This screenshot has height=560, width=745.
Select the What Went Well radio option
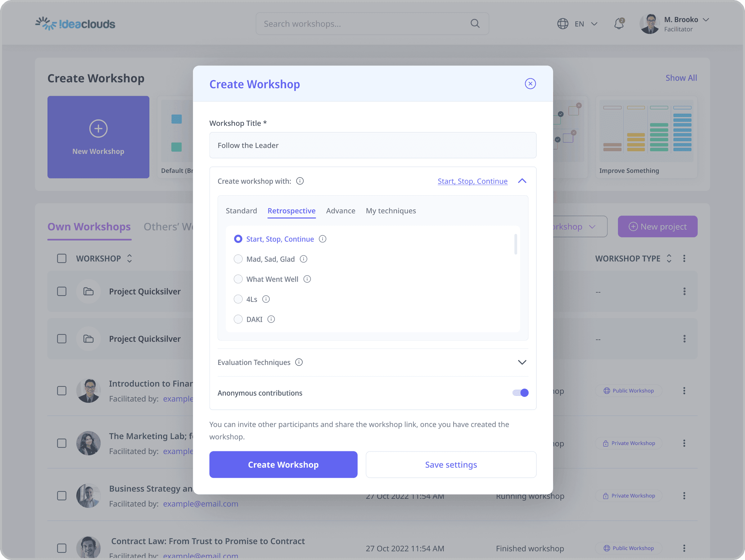point(238,279)
